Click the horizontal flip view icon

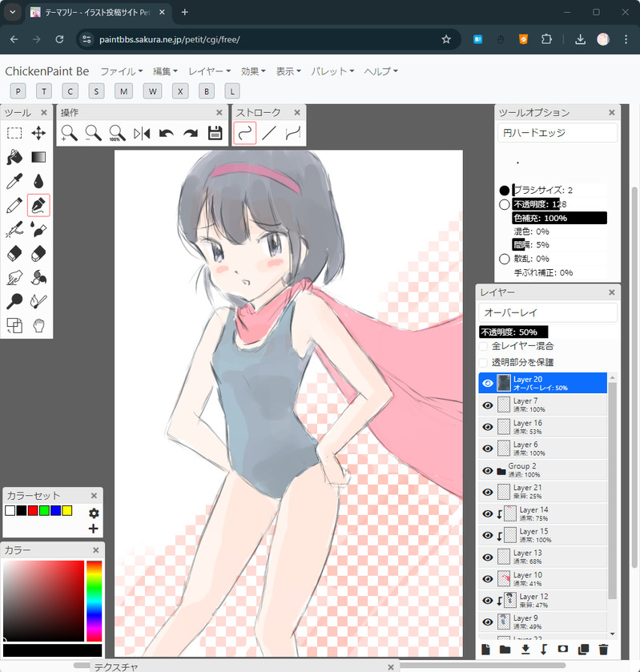click(x=142, y=134)
